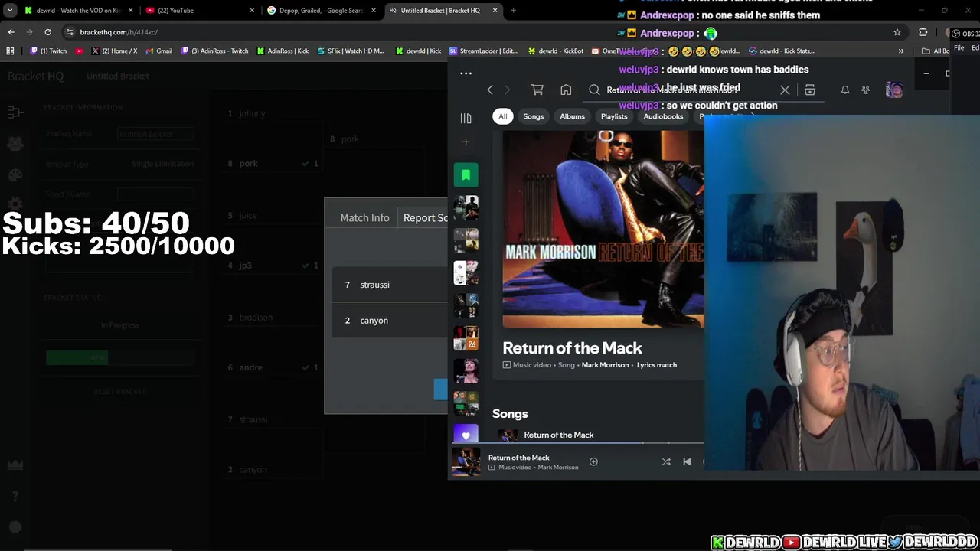Click andre entry in bracket
Viewport: 980px width, 551px height.
(x=273, y=367)
